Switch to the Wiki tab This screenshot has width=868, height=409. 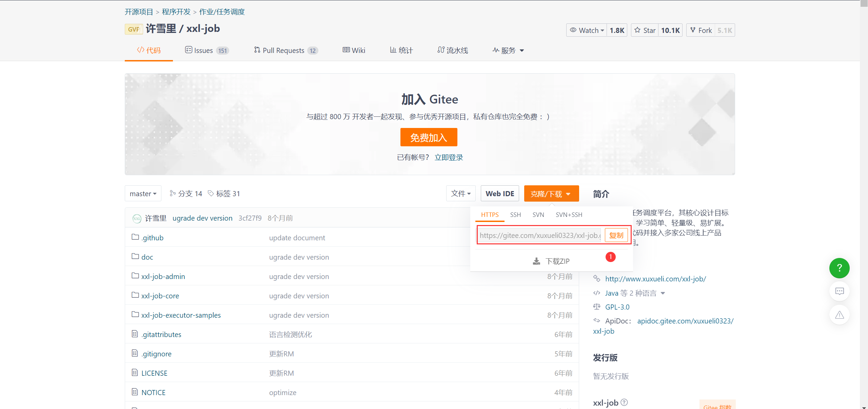click(354, 50)
